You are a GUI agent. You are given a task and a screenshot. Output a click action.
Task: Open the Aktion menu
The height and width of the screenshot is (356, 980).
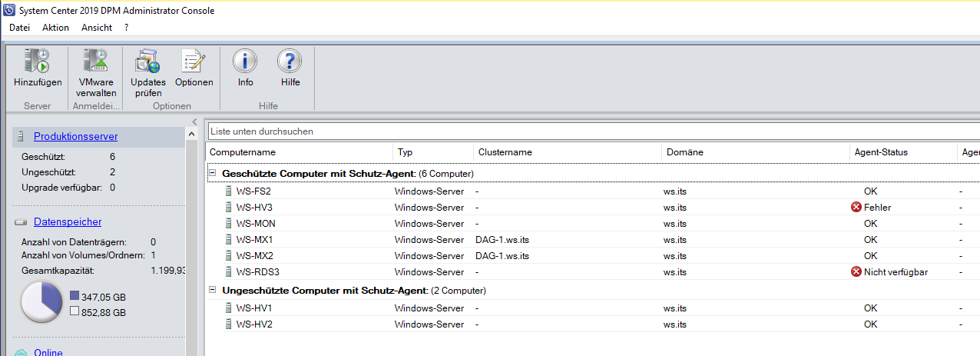(x=55, y=28)
